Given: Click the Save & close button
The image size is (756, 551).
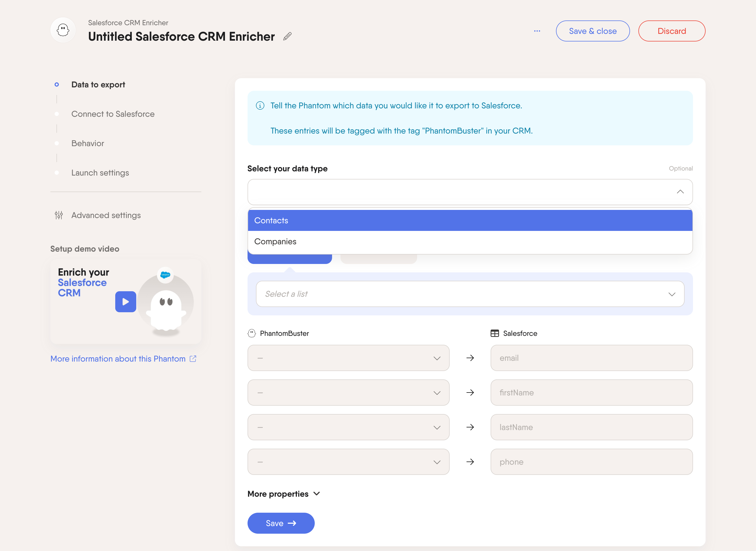Looking at the screenshot, I should (x=592, y=31).
